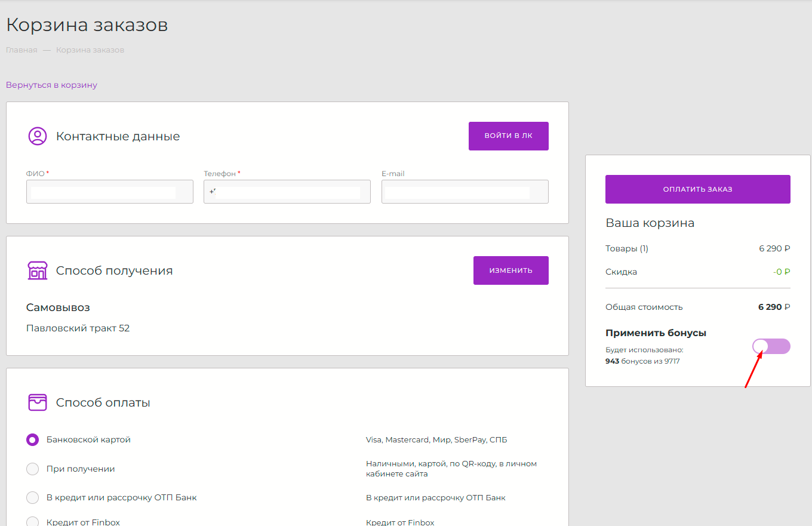
Task: Click the wallet icon beside Способ оплаты
Action: (38, 402)
